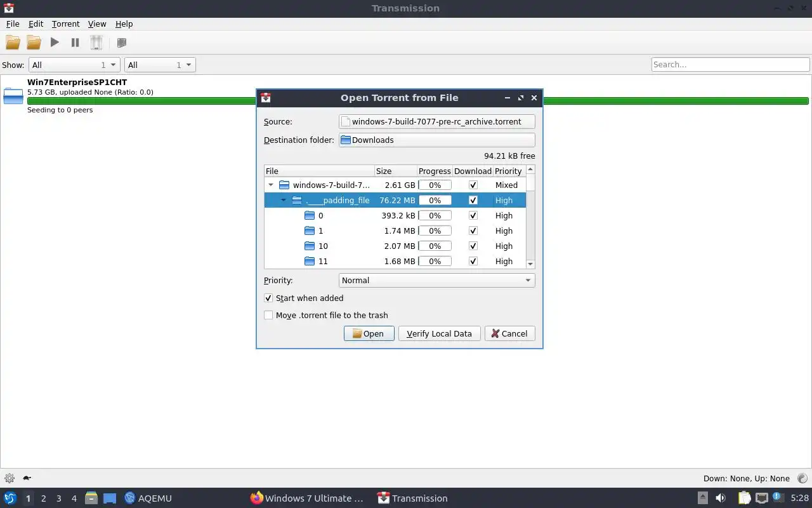Image resolution: width=812 pixels, height=508 pixels.
Task: Collapse the padding_file tree node
Action: click(284, 200)
